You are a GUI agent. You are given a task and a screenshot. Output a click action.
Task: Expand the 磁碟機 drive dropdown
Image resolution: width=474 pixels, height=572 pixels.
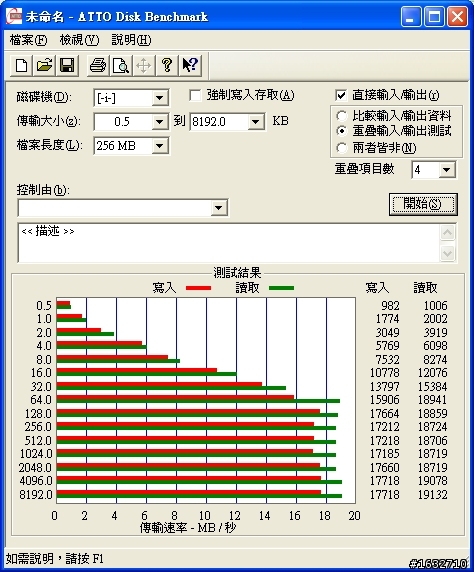click(x=159, y=98)
